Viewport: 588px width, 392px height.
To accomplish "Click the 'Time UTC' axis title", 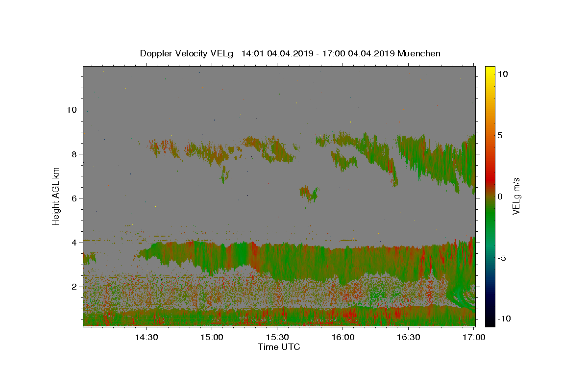I will [279, 347].
